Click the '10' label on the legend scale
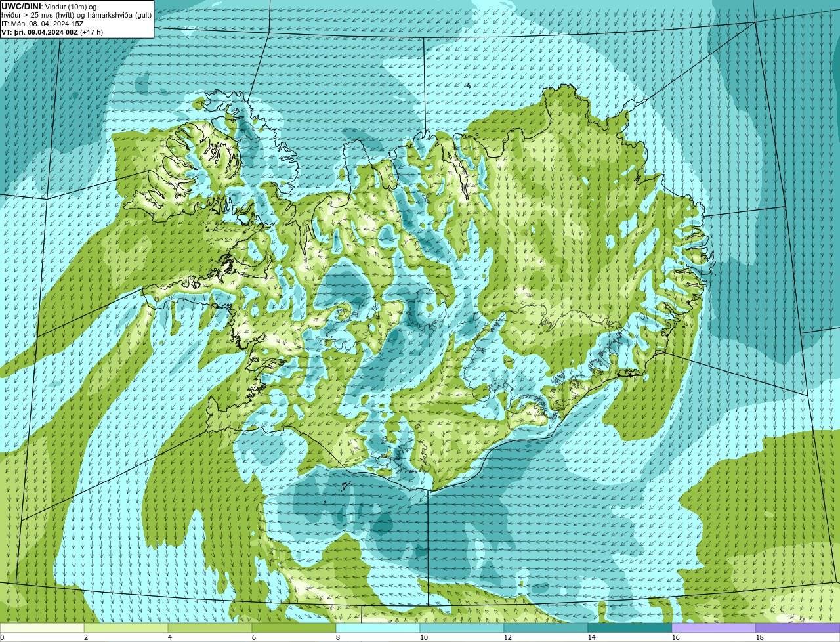This screenshot has height=642, width=840. pos(424,637)
